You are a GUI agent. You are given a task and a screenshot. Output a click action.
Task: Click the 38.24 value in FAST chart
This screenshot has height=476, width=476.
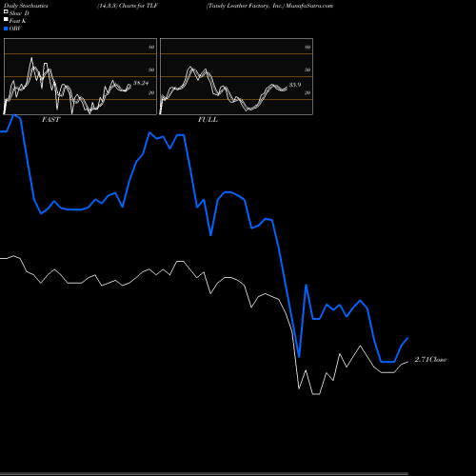141,83
